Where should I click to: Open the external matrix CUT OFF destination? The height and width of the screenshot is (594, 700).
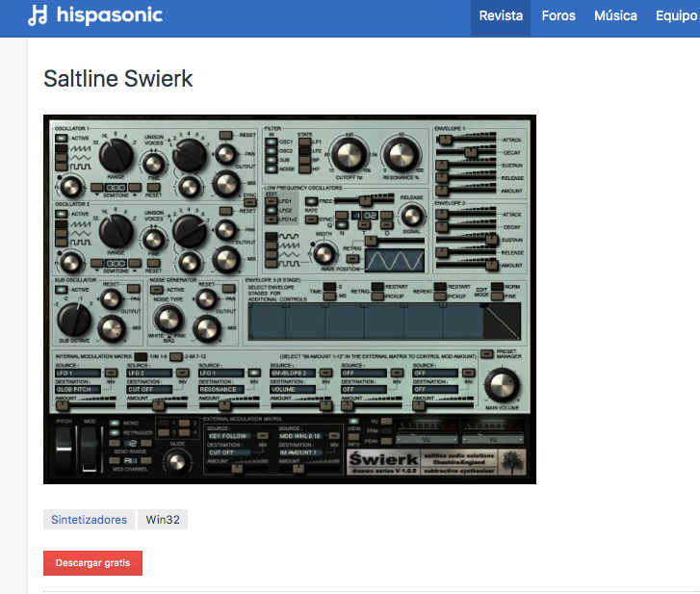pyautogui.click(x=230, y=452)
